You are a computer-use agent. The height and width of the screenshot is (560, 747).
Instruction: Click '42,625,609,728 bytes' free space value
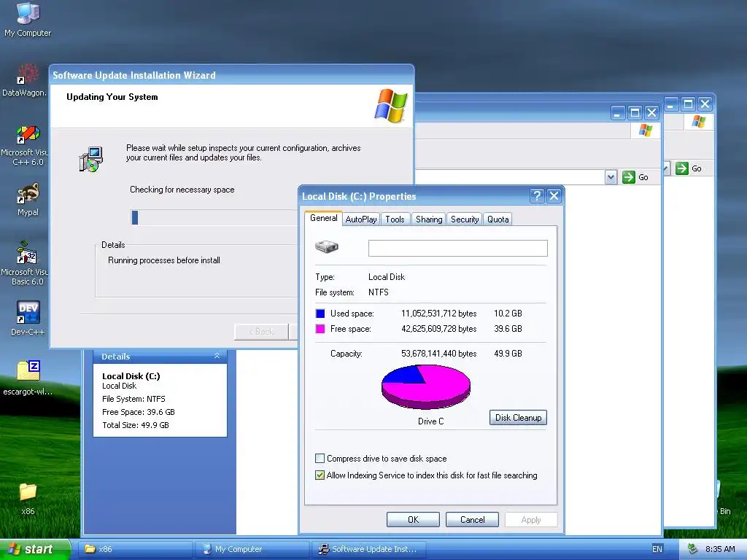pos(438,329)
